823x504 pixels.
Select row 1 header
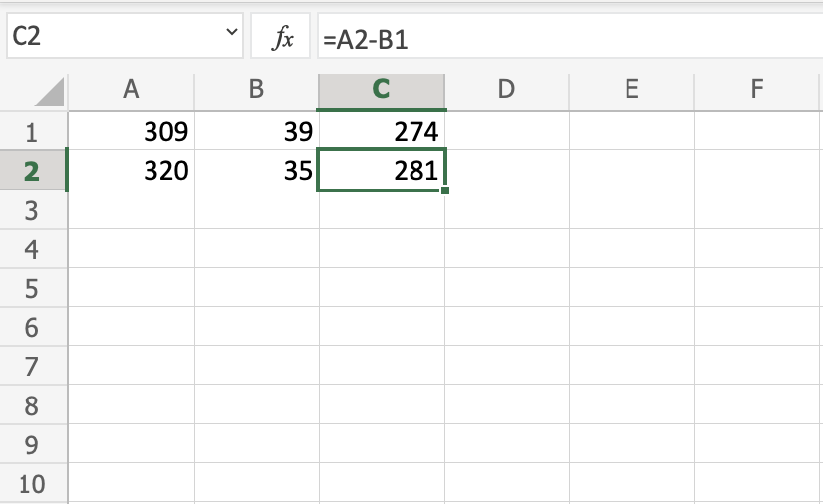(31, 131)
